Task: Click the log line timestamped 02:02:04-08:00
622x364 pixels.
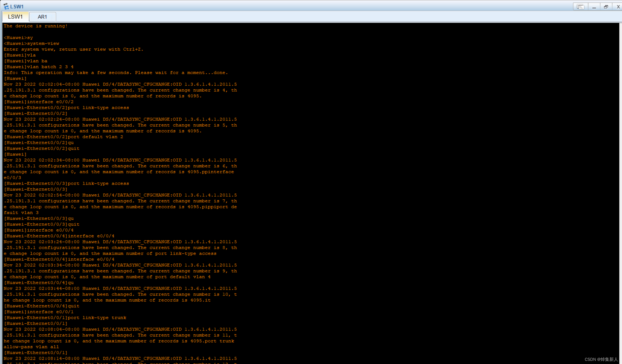Action: pyautogui.click(x=120, y=84)
